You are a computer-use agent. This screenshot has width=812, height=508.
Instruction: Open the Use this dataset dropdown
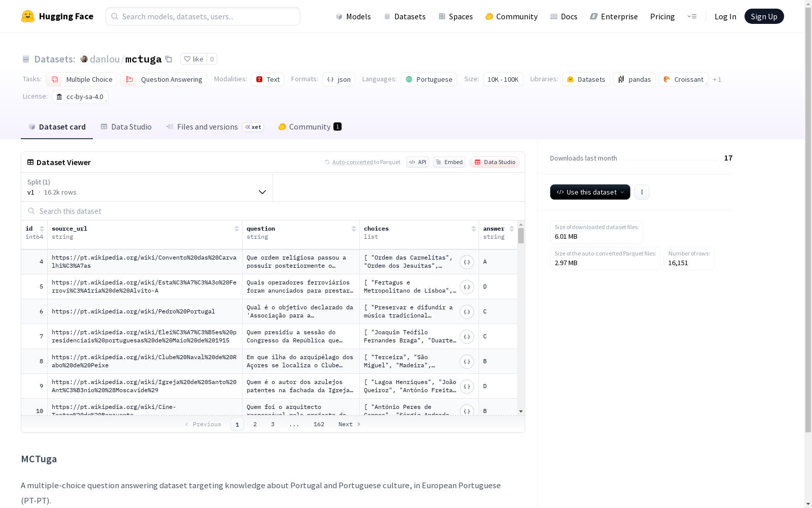click(x=590, y=192)
